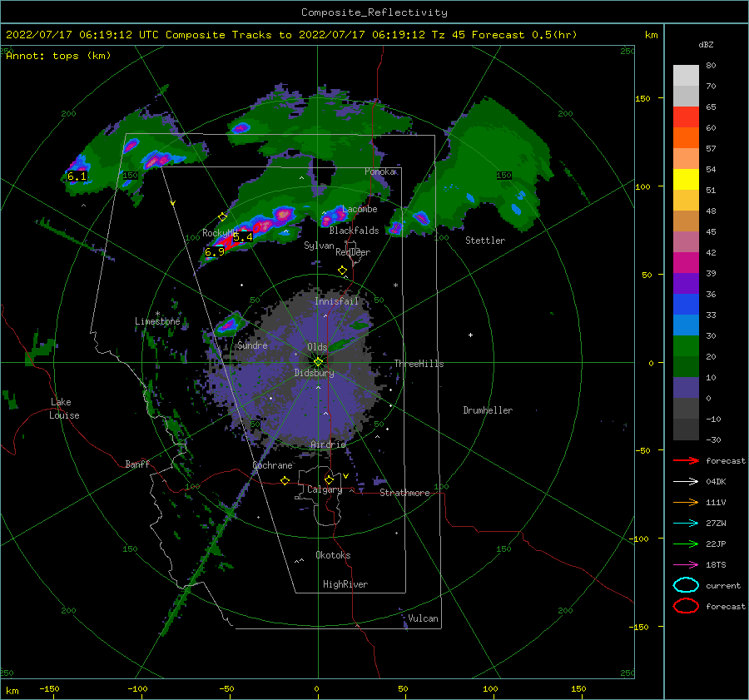Click the 36 dBZ purple color swatch
Image resolution: width=749 pixels, height=700 pixels.
click(686, 283)
